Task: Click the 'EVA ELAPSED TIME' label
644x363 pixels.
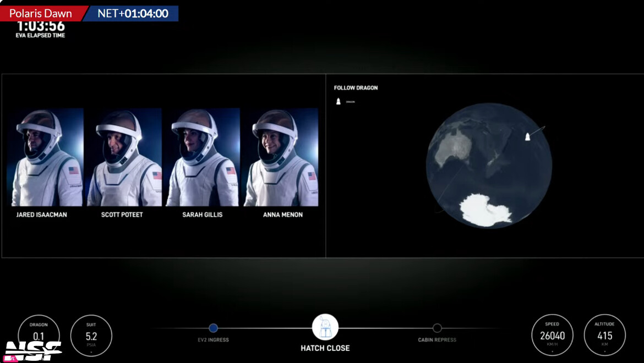Action: [40, 35]
